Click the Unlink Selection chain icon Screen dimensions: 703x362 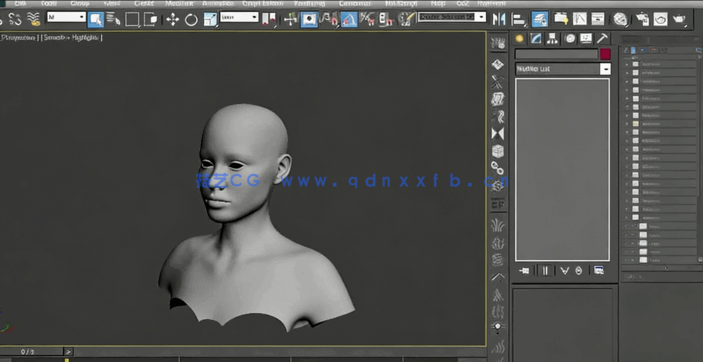[x=15, y=19]
